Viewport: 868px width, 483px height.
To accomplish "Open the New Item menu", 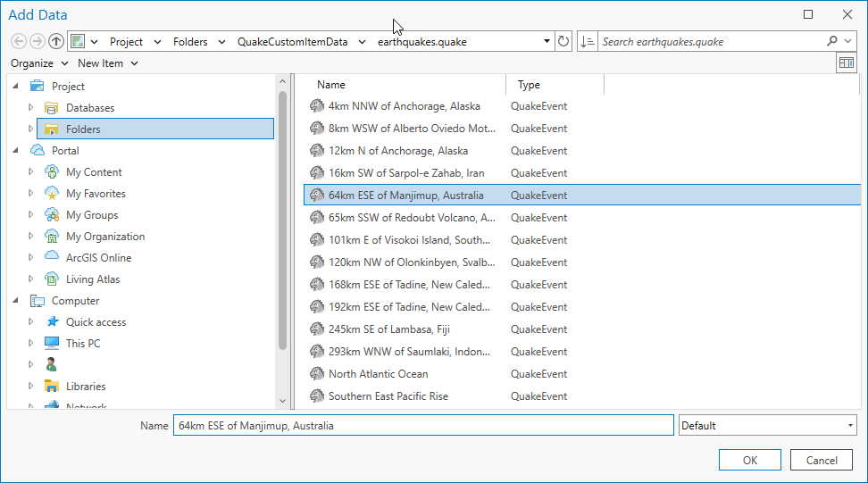I will [107, 63].
